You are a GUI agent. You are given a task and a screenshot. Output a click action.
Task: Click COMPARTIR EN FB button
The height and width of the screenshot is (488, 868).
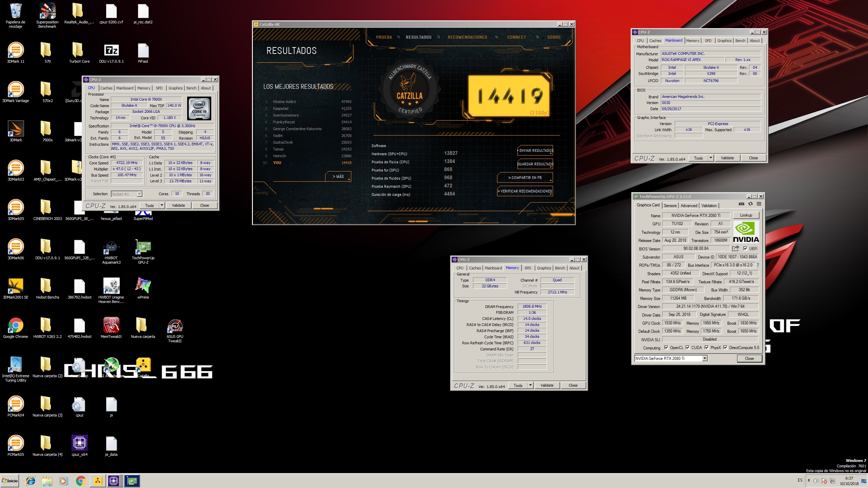(x=525, y=178)
